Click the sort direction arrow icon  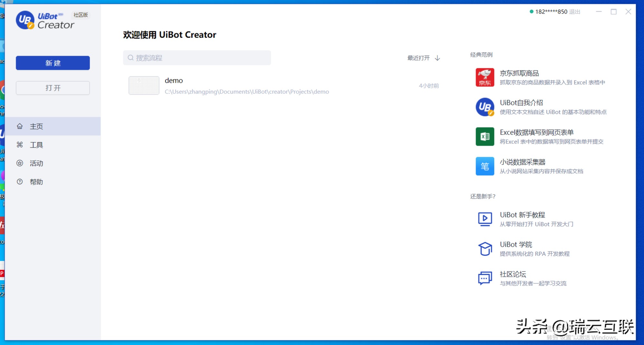pyautogui.click(x=437, y=58)
